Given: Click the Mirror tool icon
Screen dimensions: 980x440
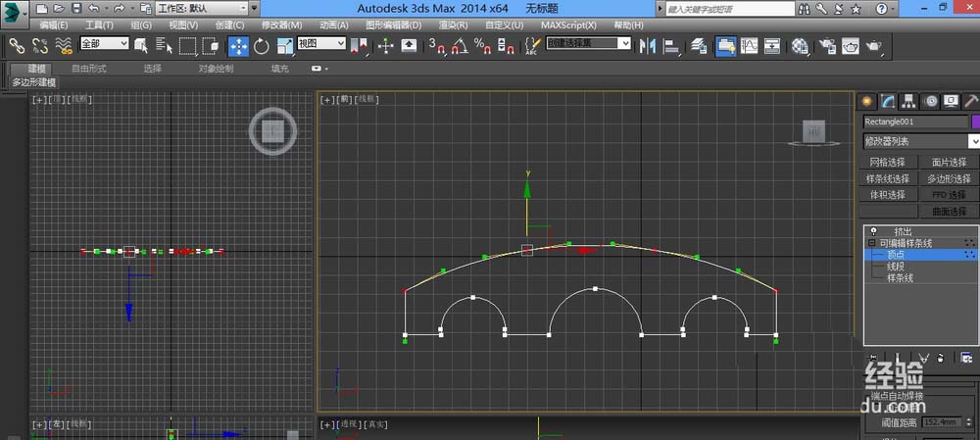Looking at the screenshot, I should [x=648, y=46].
